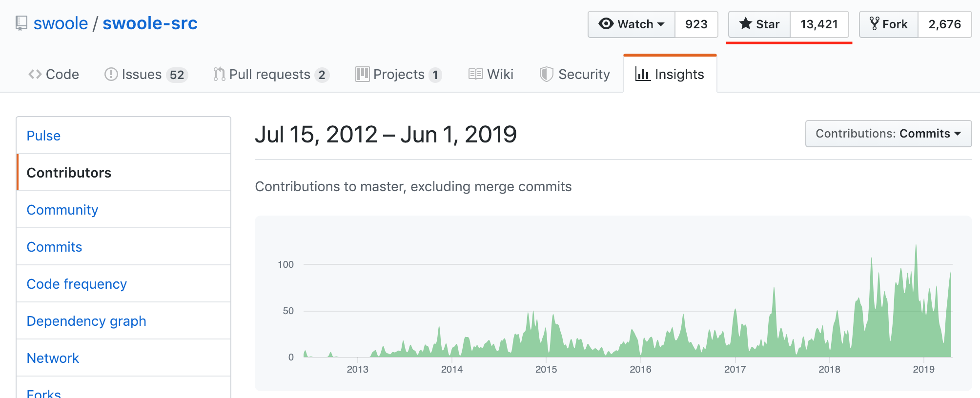Click the Wiki book icon
The image size is (980, 398).
tap(475, 74)
